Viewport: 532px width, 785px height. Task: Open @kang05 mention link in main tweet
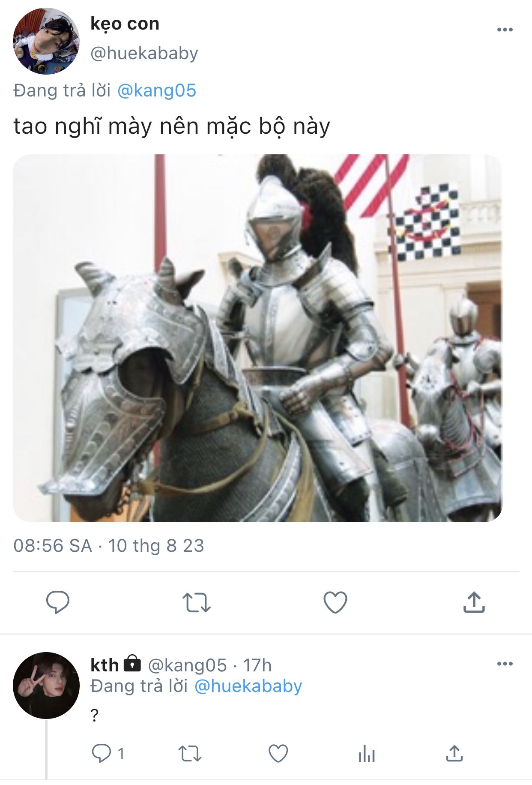tap(156, 91)
